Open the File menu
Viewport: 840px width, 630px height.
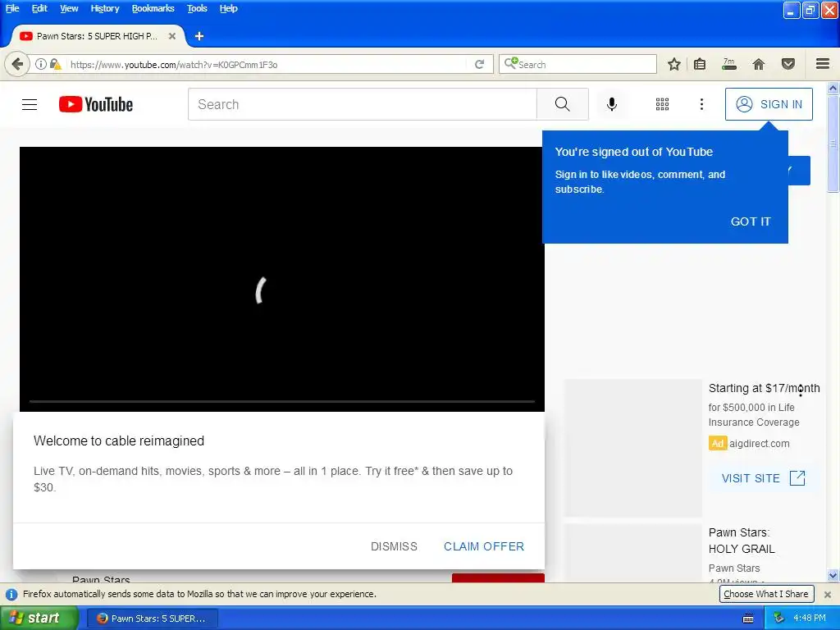(12, 8)
